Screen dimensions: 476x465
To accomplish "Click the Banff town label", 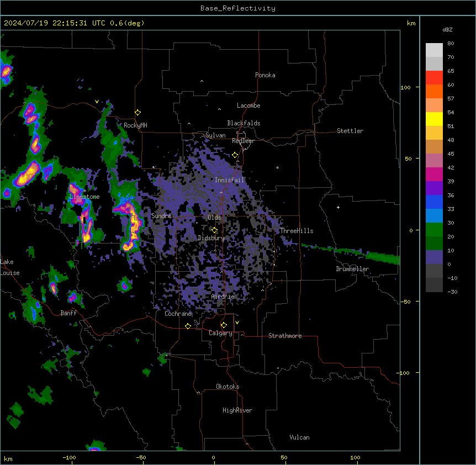I will click(68, 313).
